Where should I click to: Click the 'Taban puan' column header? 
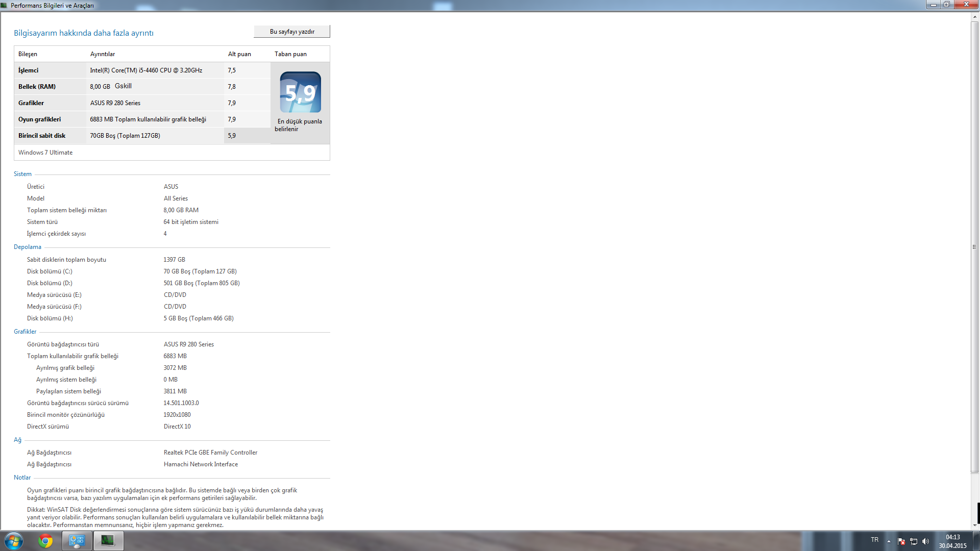pyautogui.click(x=290, y=54)
